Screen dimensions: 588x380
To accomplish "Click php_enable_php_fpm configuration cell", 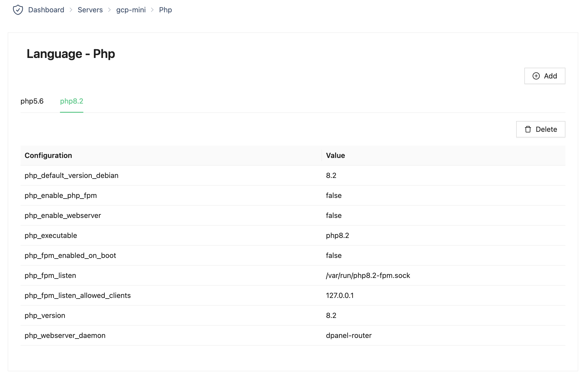I will pos(171,195).
